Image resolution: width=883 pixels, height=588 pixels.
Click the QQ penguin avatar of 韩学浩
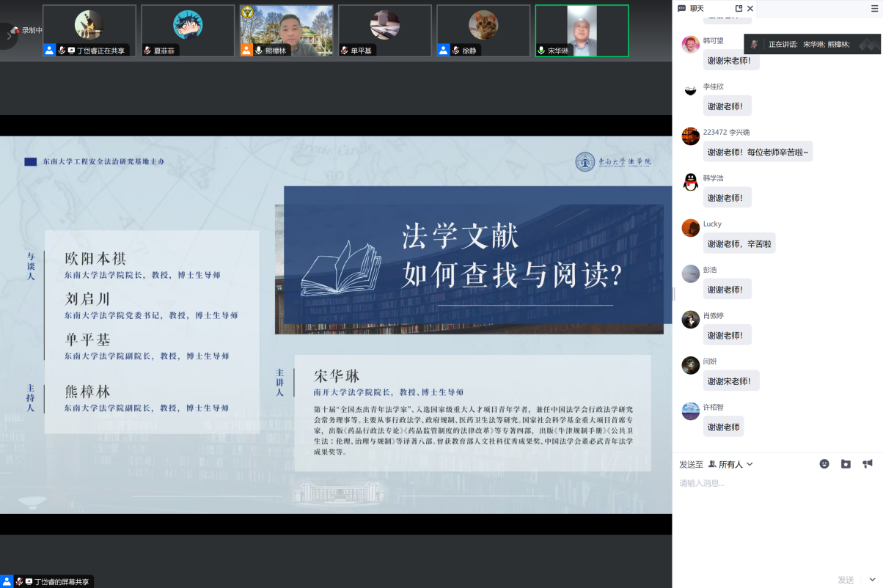[x=690, y=182]
